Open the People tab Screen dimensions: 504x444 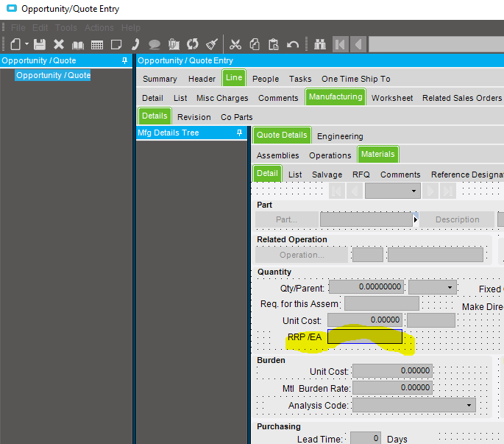point(266,79)
